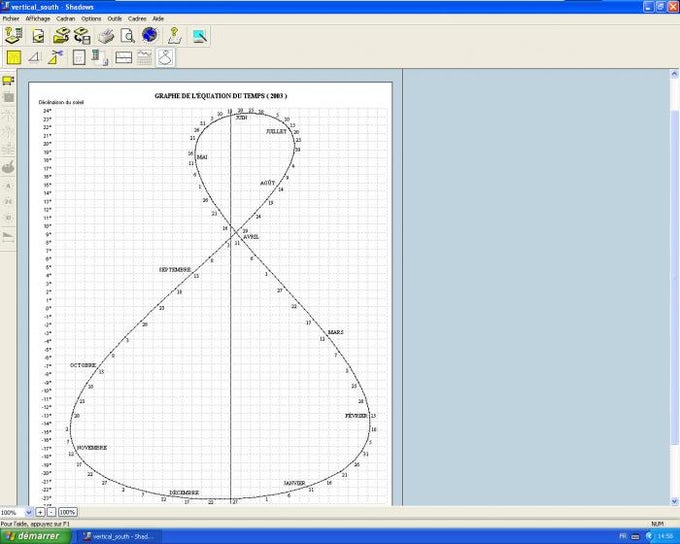This screenshot has height=544, width=680.
Task: Click the zoom in plus button
Action: coord(40,512)
